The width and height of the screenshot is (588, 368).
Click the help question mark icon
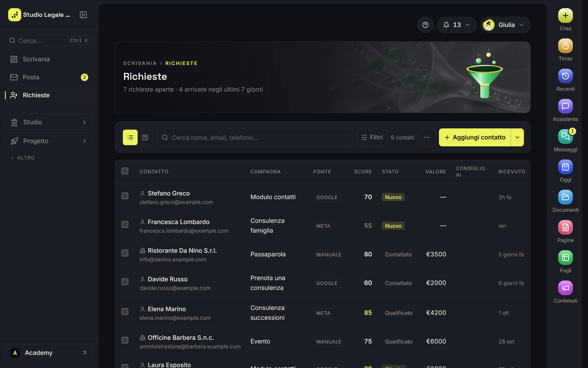(425, 25)
